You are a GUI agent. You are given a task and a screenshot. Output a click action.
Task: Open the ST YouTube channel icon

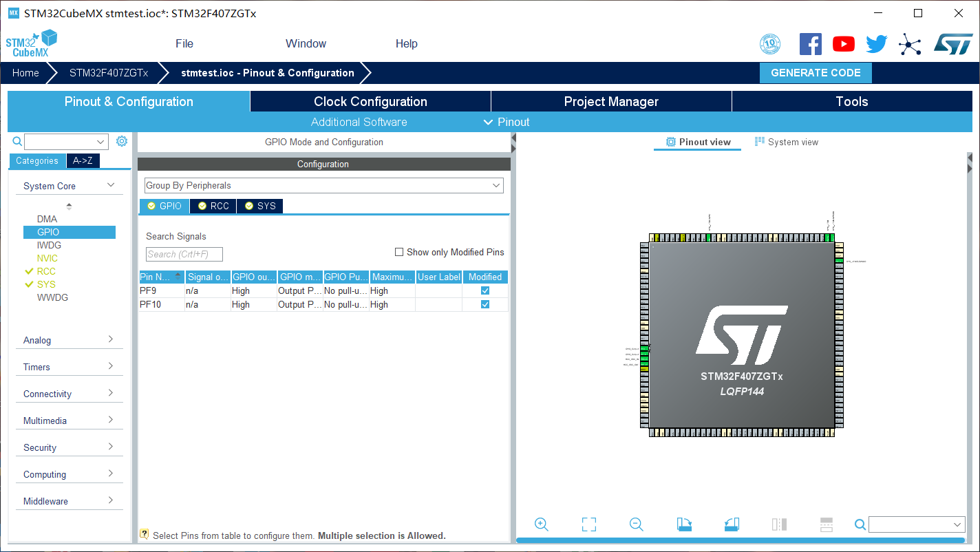tap(844, 44)
